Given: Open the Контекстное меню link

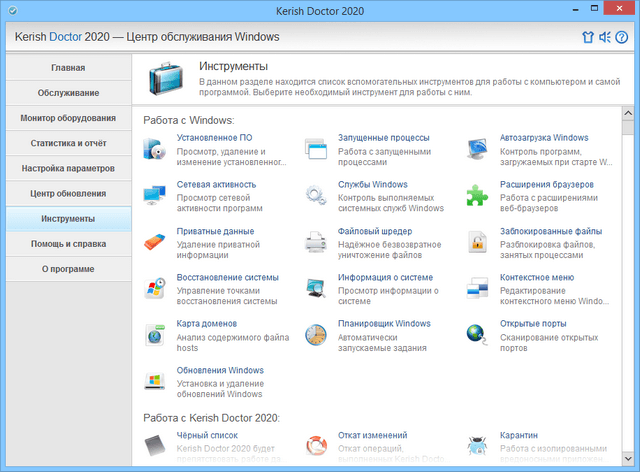Looking at the screenshot, I should (x=537, y=278).
